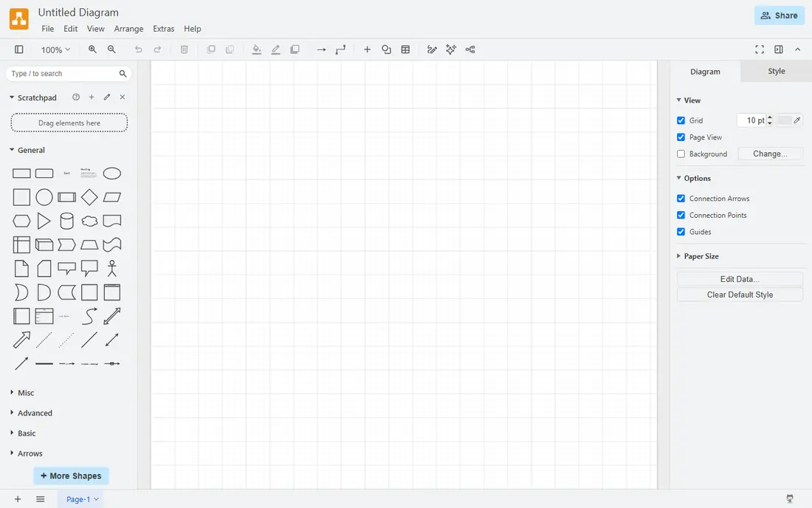The image size is (812, 508).
Task: Open the View menu
Action: [x=95, y=29]
